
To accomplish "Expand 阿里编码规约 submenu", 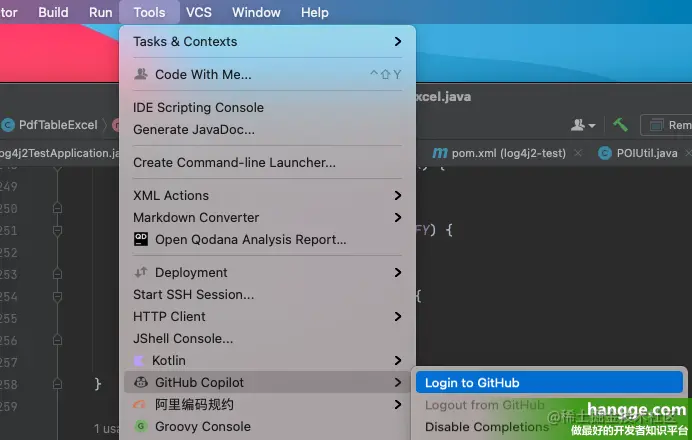I will (267, 405).
